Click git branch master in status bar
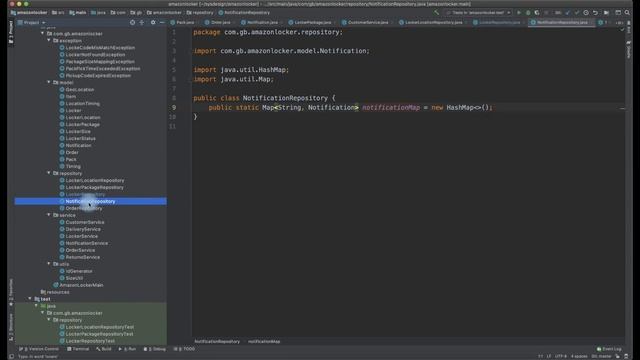Screen dimensions: 640x360 pyautogui.click(x=601, y=356)
